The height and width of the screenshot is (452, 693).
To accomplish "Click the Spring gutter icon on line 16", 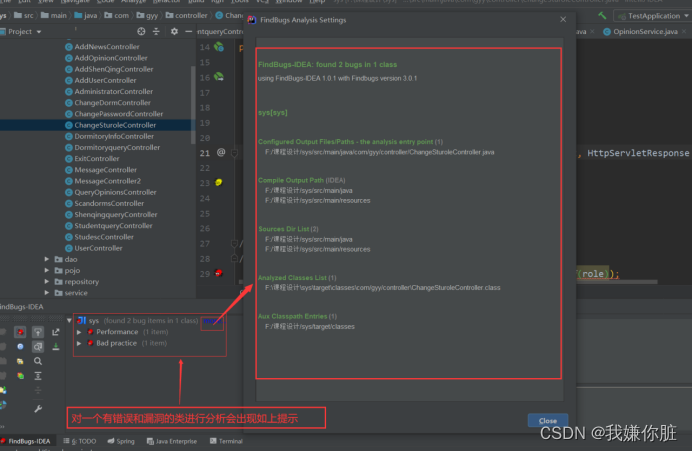I will tap(219, 77).
